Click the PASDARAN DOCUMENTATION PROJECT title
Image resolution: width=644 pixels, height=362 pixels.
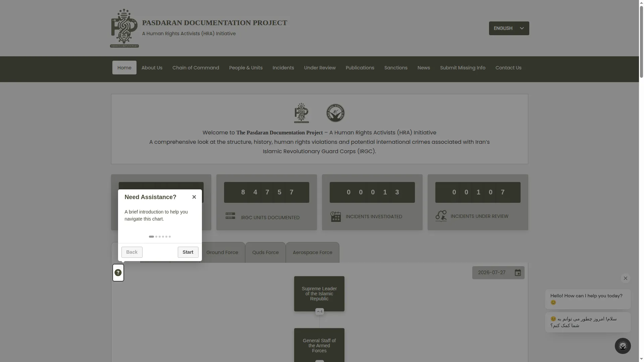[214, 23]
